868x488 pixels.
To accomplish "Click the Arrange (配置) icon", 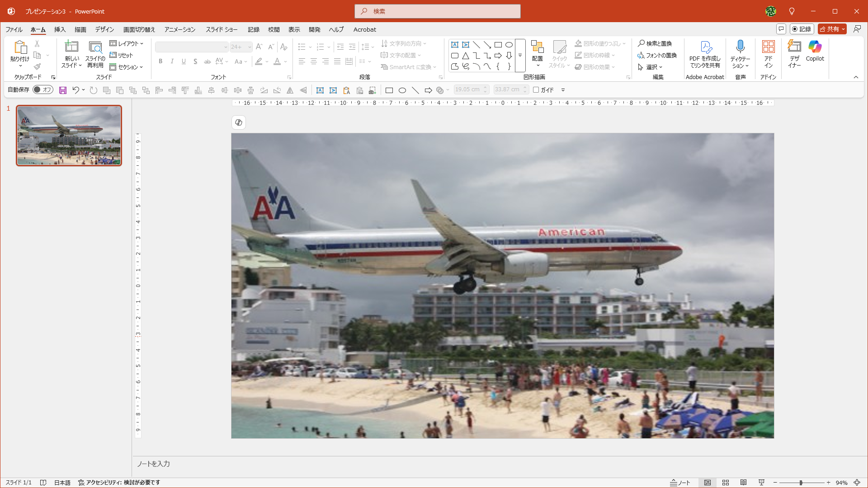I will click(537, 47).
